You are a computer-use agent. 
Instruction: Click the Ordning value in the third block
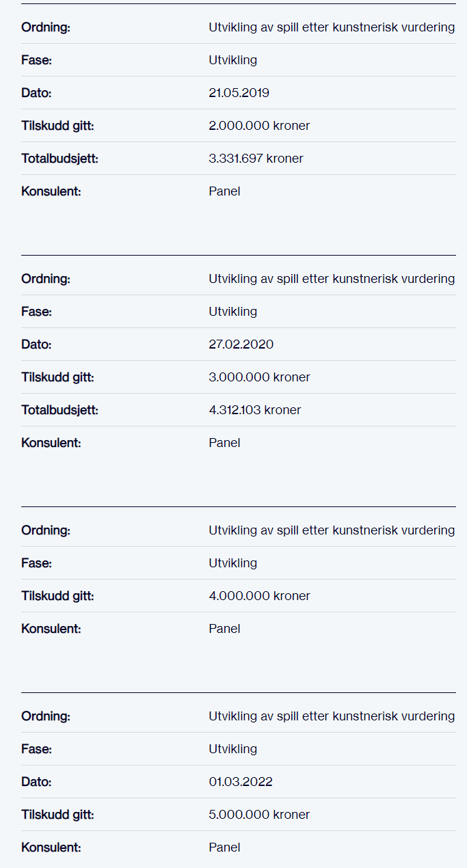tap(332, 530)
